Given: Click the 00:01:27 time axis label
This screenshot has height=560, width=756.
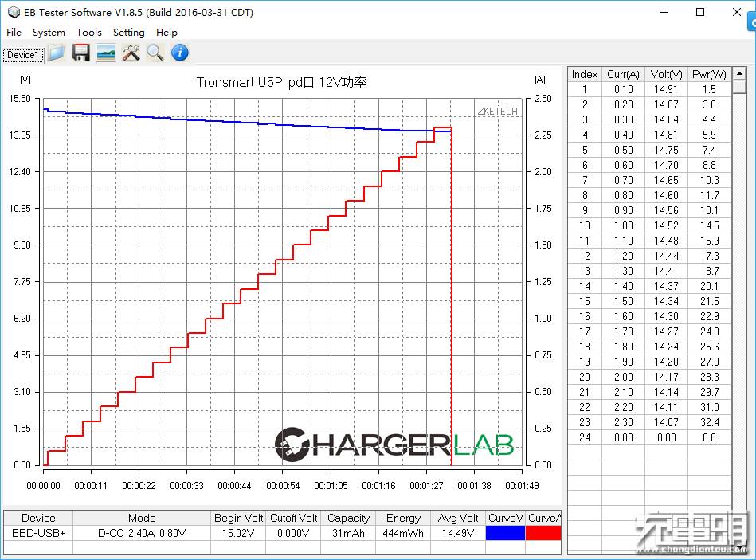Looking at the screenshot, I should click(x=426, y=486).
